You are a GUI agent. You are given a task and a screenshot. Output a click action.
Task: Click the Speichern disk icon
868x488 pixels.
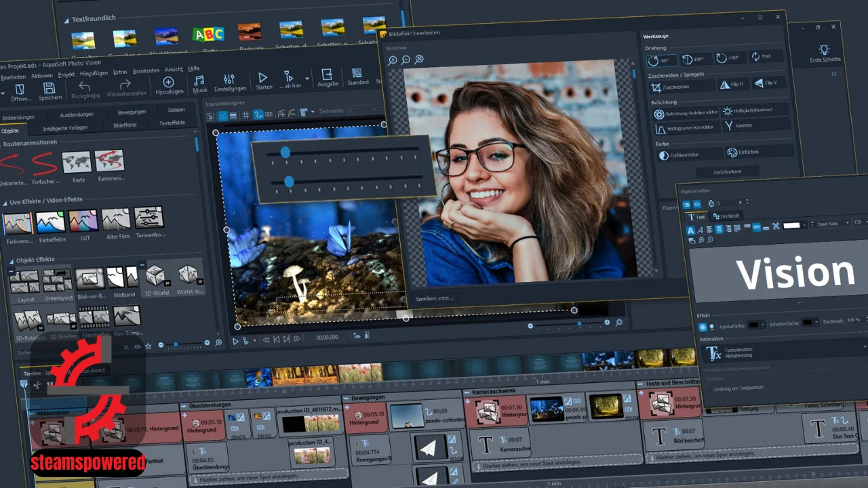[x=49, y=88]
